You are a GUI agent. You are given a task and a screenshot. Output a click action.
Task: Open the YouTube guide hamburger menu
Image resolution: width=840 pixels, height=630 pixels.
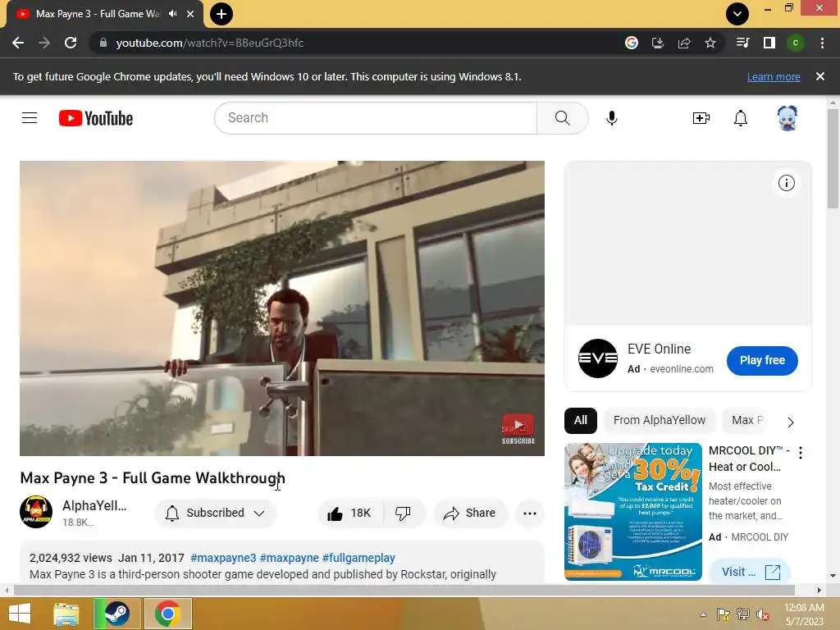coord(30,118)
